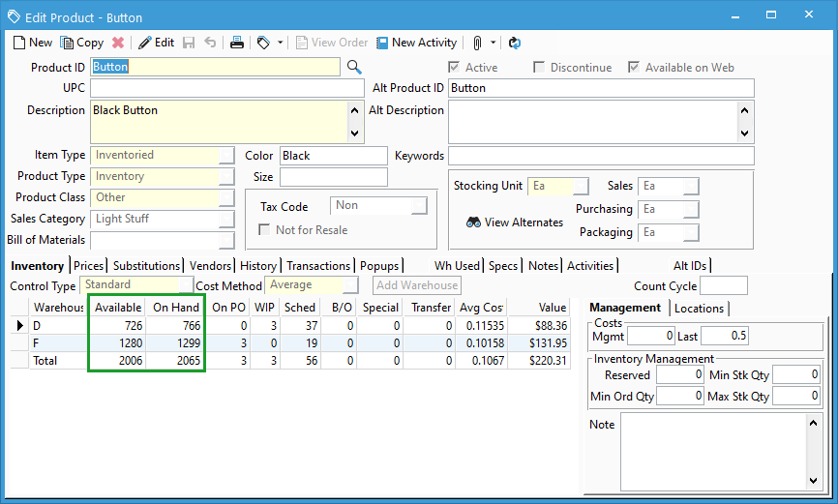Click the Edit pencil icon
Screen dimensions: 838x504
pos(145,43)
